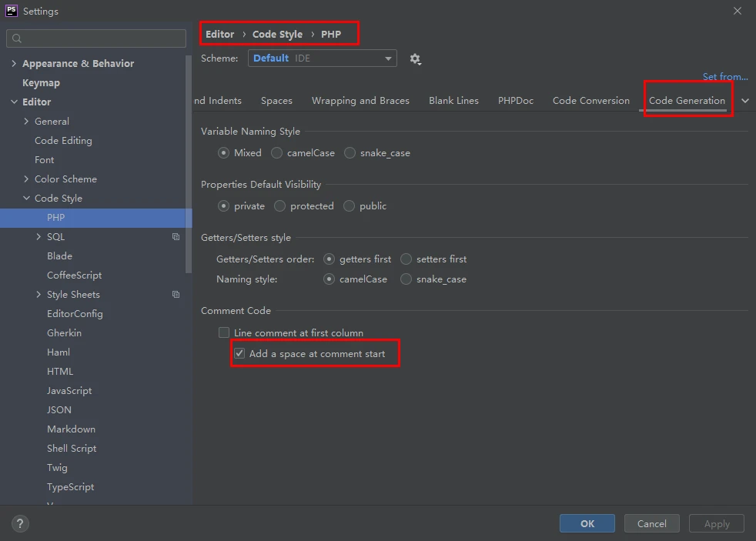The width and height of the screenshot is (756, 541).
Task: Click the search magnifier icon
Action: [x=17, y=38]
